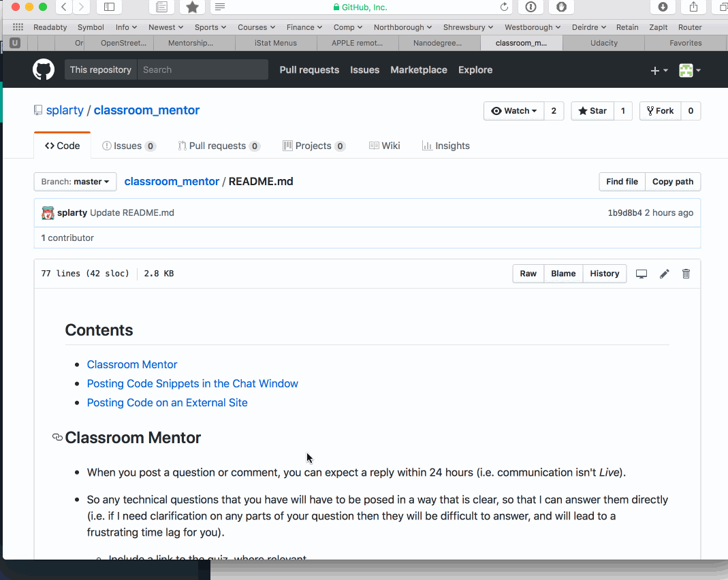Open the user avatar menu
This screenshot has width=728, height=580.
click(689, 71)
